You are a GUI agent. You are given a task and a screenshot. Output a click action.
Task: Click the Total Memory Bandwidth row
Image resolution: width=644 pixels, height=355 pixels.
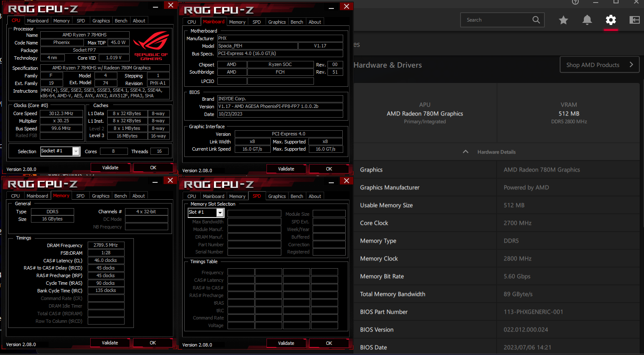point(497,294)
